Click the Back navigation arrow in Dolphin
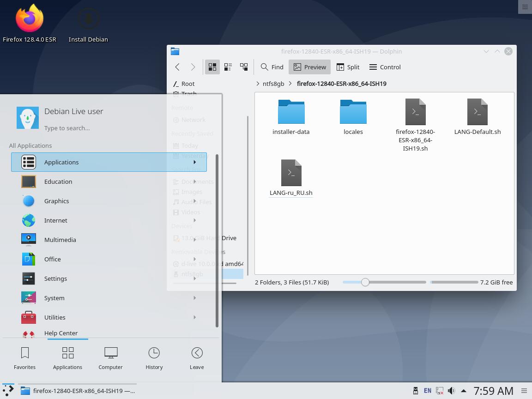This screenshot has height=399, width=532. tap(177, 67)
